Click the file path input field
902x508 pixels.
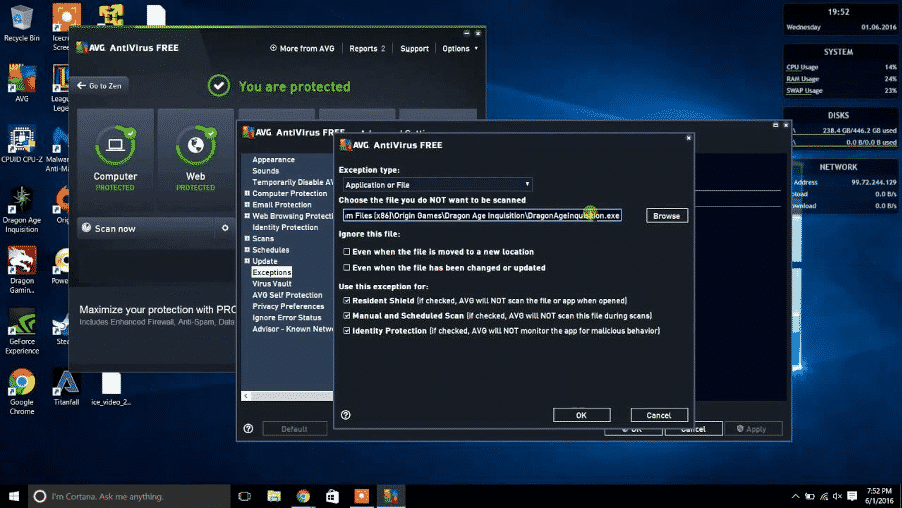click(x=482, y=216)
